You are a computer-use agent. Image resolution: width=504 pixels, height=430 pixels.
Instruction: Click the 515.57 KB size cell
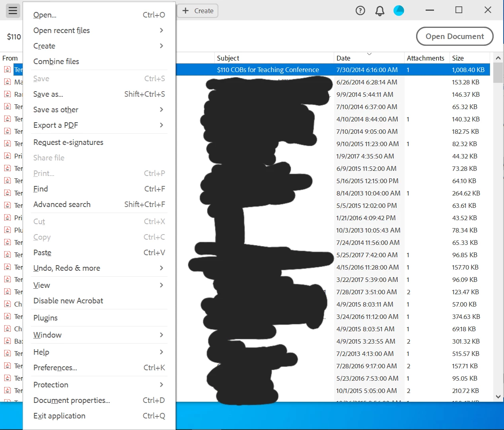[x=465, y=354]
